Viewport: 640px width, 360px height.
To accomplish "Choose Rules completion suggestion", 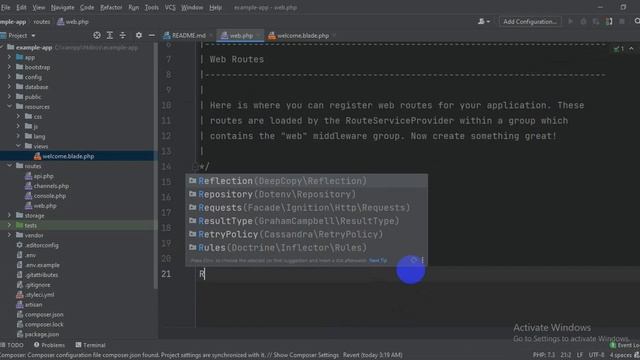I will 307,248.
